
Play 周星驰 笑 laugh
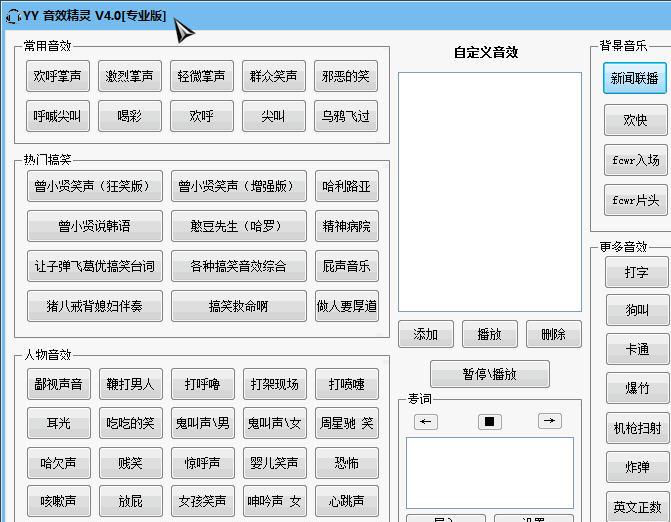[347, 423]
